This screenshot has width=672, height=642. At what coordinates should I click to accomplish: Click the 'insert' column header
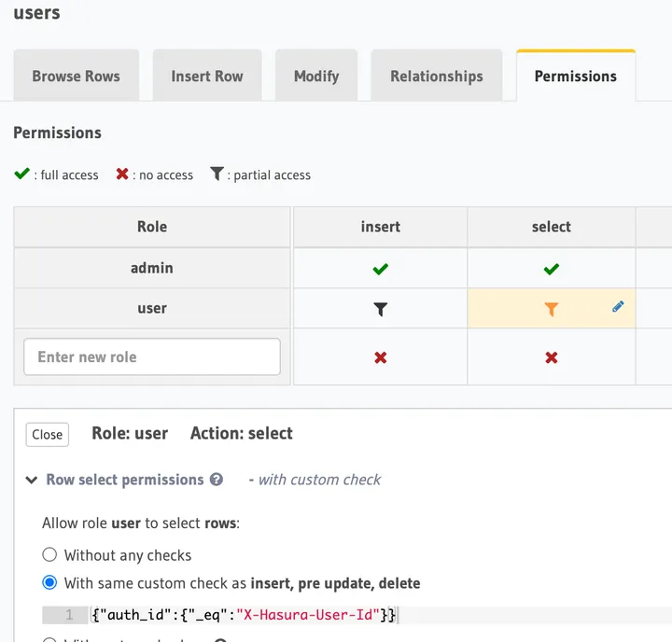click(380, 227)
